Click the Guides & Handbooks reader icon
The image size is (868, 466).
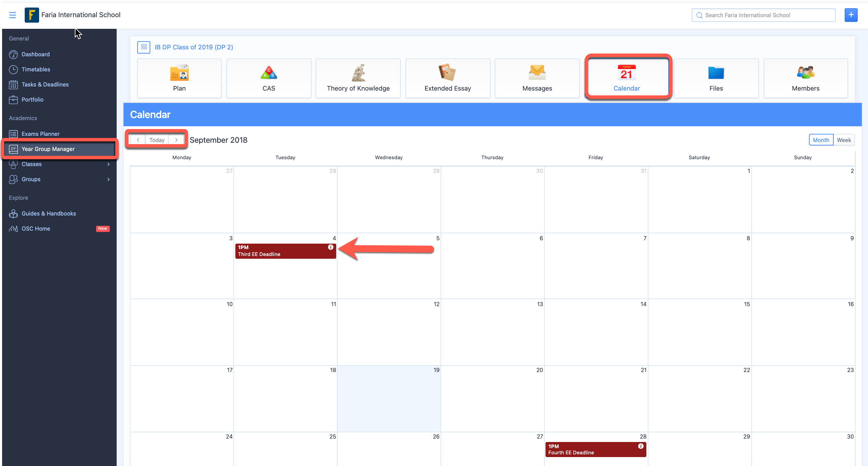point(13,213)
